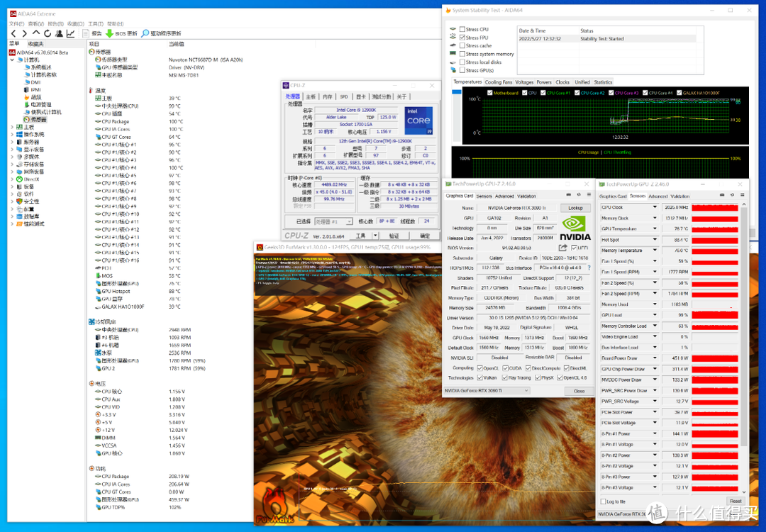Select the DirectX item in AIDA64 tree
Image resolution: width=766 pixels, height=532 pixels.
tap(28, 179)
